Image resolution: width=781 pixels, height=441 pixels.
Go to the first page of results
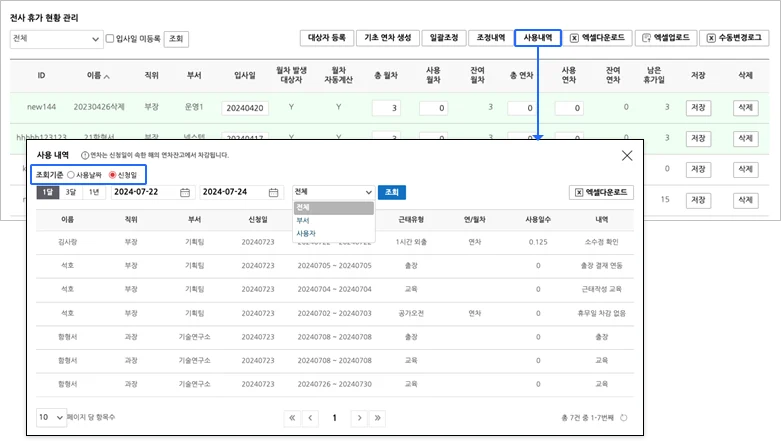(x=292, y=418)
